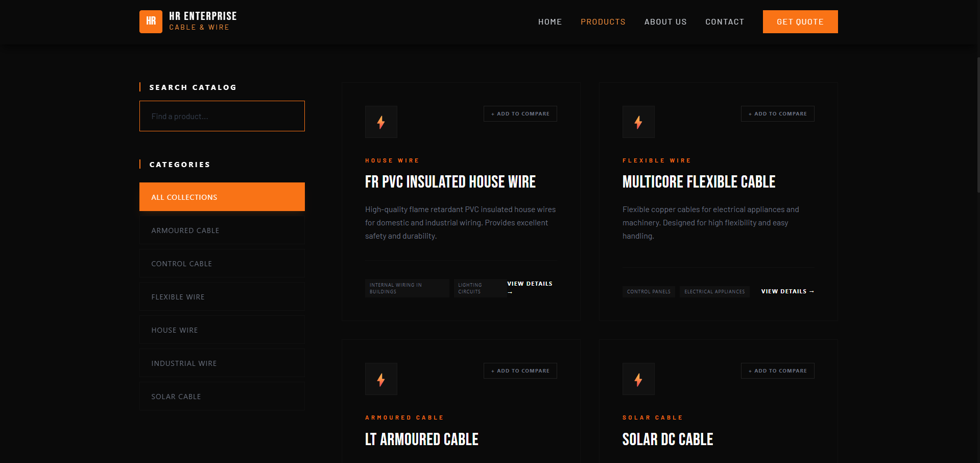Filter by Armoured Cable category

click(222, 230)
